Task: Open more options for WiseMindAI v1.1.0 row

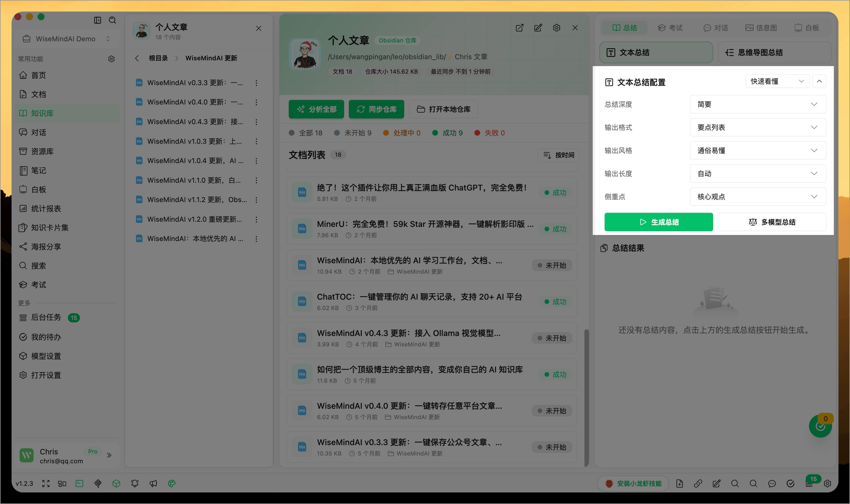Action: 256,180
